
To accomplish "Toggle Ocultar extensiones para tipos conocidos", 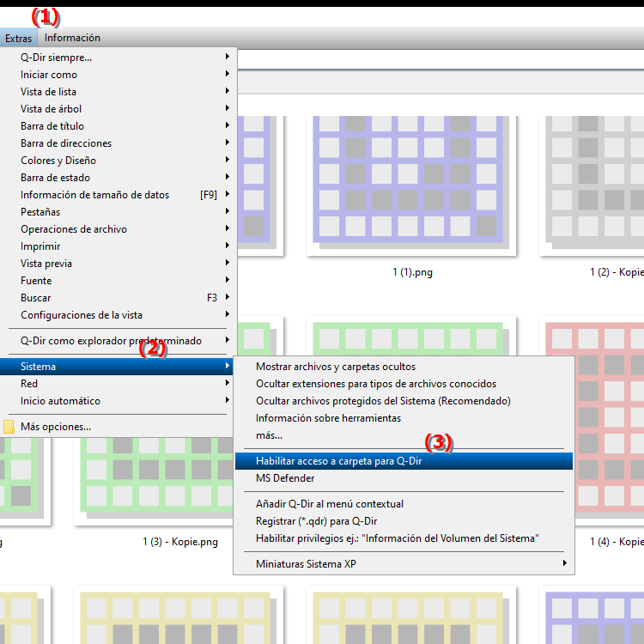I will tap(404, 384).
